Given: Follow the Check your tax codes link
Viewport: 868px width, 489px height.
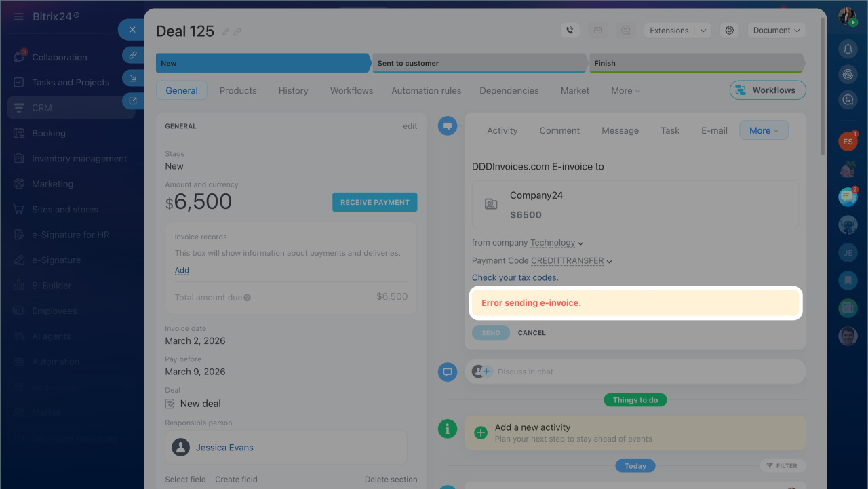Looking at the screenshot, I should tap(515, 277).
